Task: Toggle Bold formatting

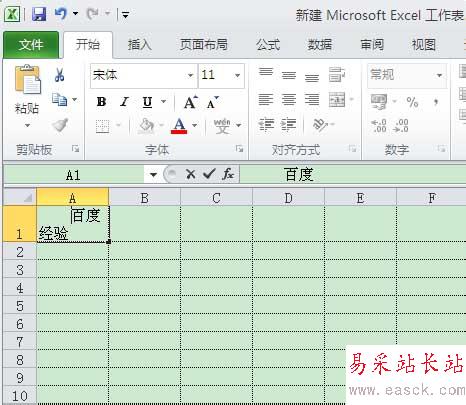Action: 101,102
